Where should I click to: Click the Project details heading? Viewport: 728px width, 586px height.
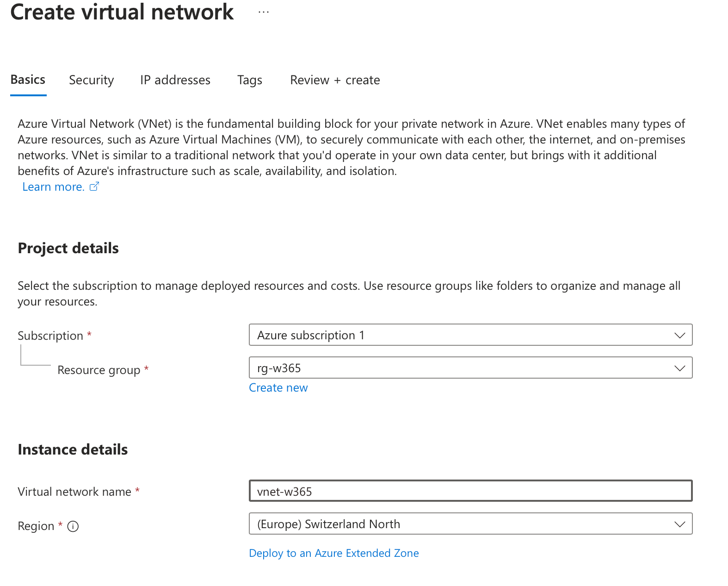(x=68, y=248)
